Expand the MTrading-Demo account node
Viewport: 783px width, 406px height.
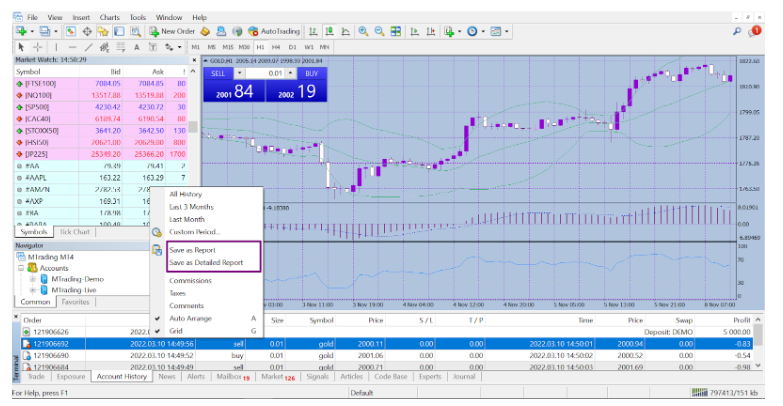32,279
